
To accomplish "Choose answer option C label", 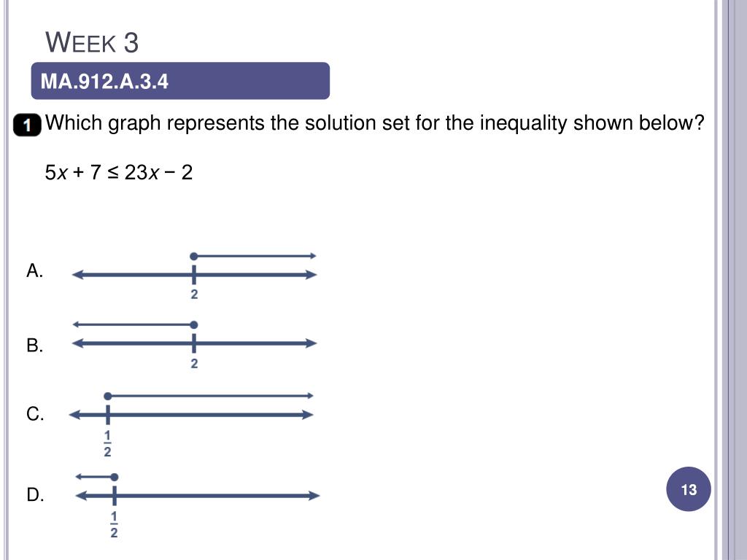I will coord(35,414).
